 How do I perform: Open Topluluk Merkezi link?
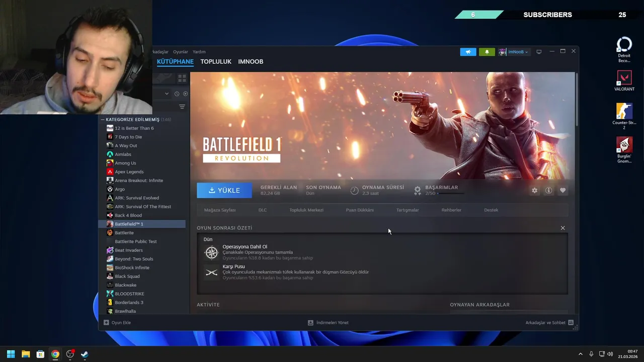point(306,210)
